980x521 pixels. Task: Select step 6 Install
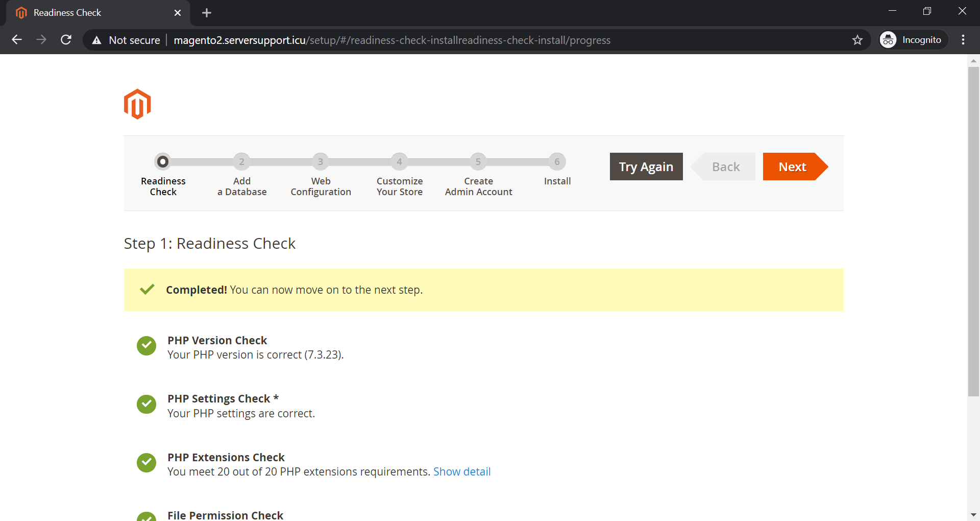[557, 162]
